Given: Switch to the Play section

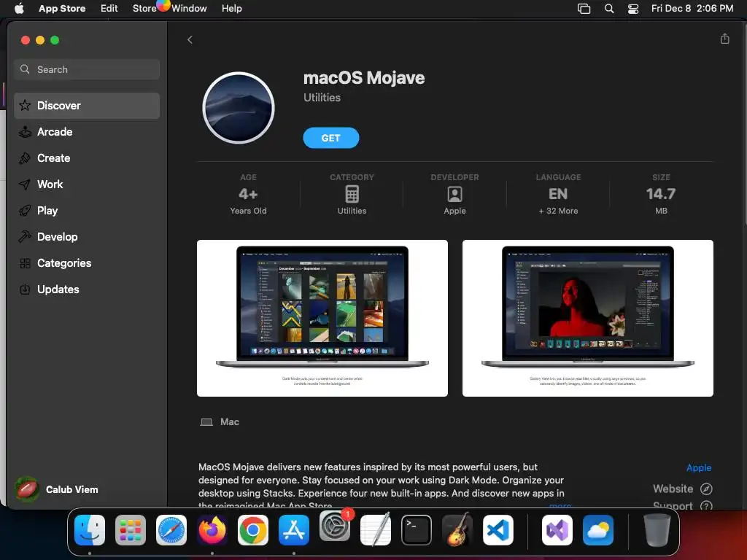Looking at the screenshot, I should pyautogui.click(x=87, y=211).
